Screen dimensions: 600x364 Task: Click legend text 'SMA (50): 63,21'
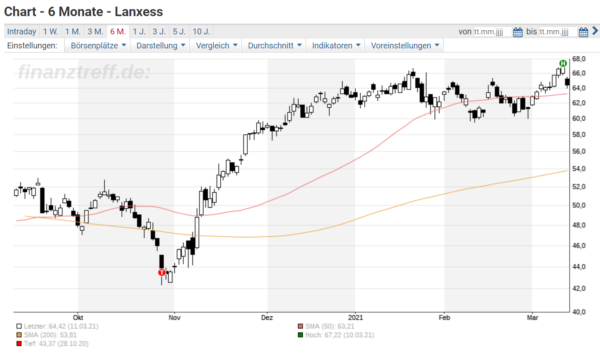point(330,326)
